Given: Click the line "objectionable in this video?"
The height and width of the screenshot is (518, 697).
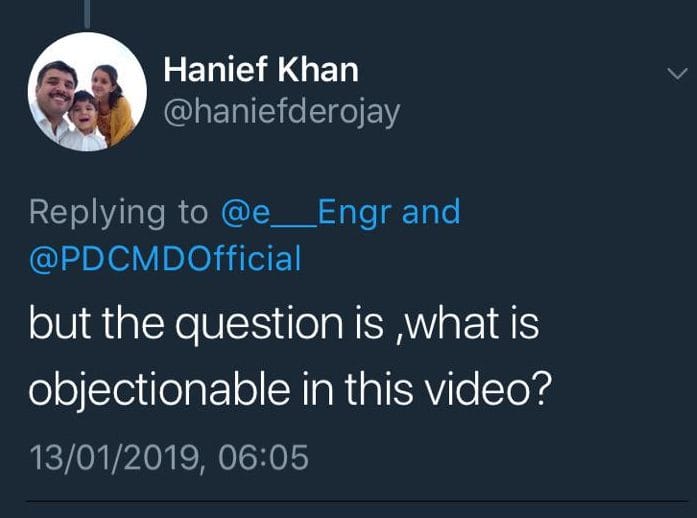Looking at the screenshot, I should (289, 389).
